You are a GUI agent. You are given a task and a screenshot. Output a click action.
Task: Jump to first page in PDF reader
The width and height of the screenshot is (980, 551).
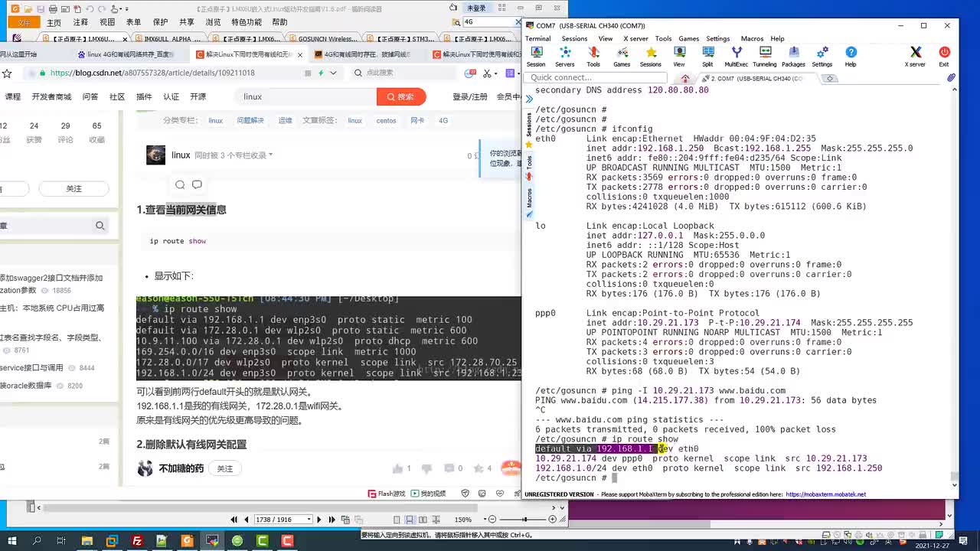point(234,520)
